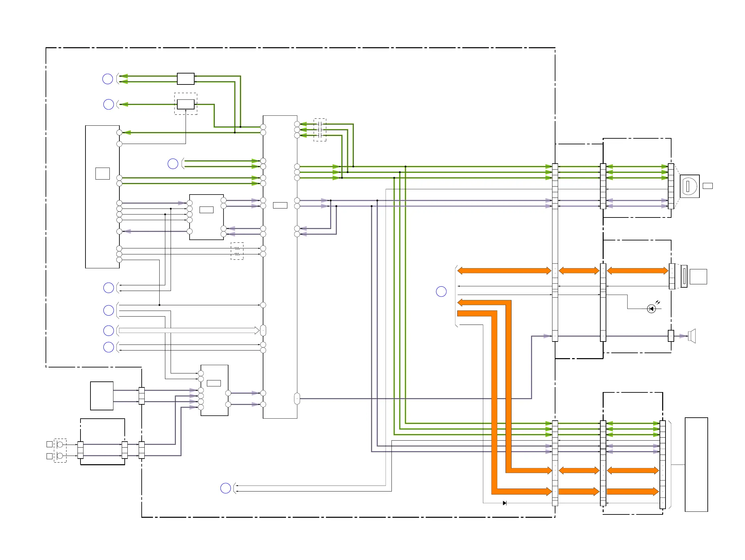The width and height of the screenshot is (745, 560).
Task: Click the diode symbol on the bottom line
Action: (x=505, y=503)
